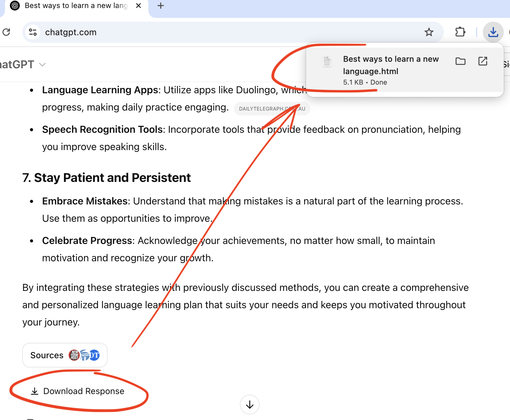Select the Best ways to learn tab
The height and width of the screenshot is (420, 510).
(x=76, y=6)
